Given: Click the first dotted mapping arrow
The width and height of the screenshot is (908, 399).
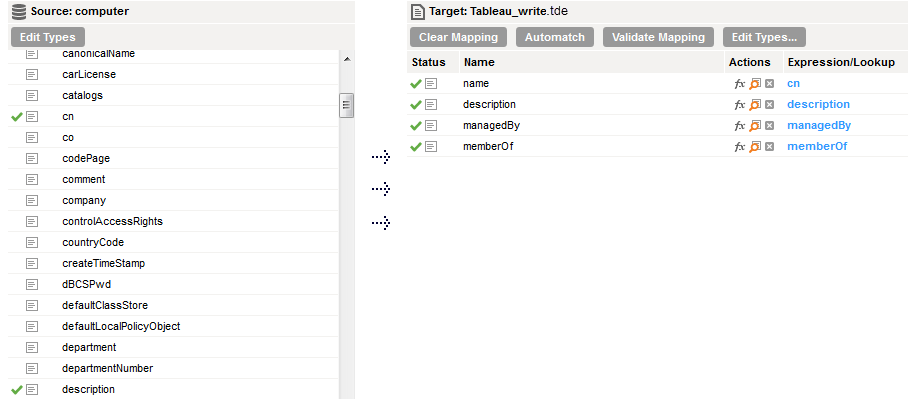Looking at the screenshot, I should pos(380,157).
